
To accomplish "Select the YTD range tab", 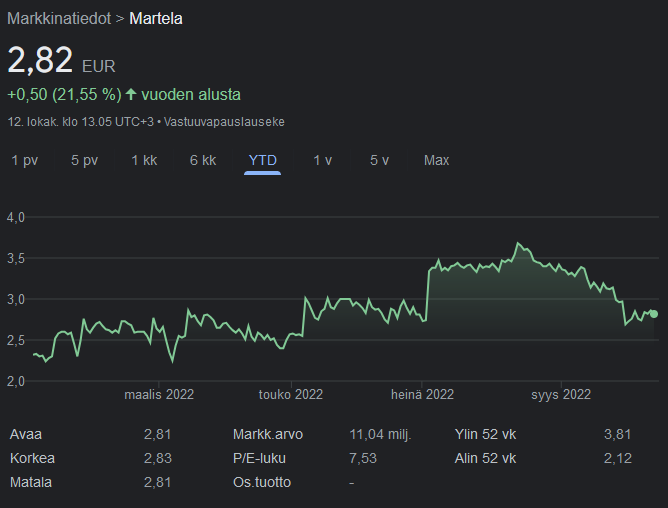I will pyautogui.click(x=262, y=160).
